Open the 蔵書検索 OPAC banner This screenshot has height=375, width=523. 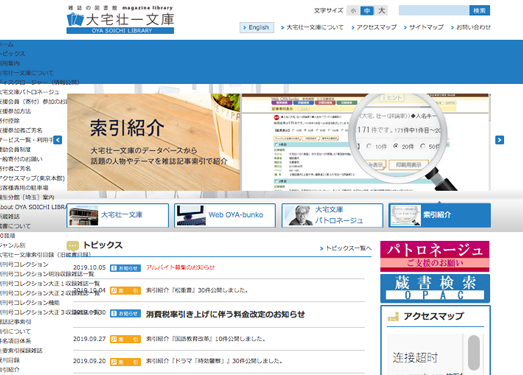click(435, 288)
